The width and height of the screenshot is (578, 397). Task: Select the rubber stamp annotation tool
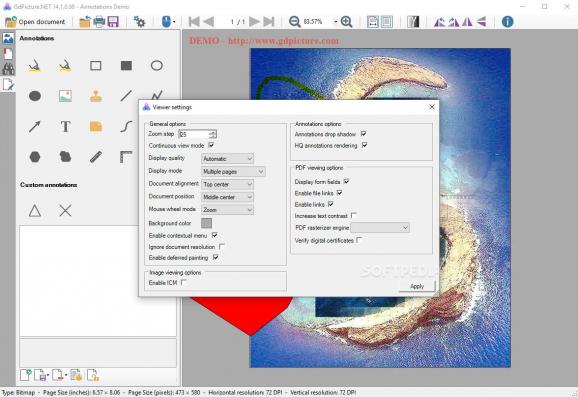pyautogui.click(x=96, y=96)
